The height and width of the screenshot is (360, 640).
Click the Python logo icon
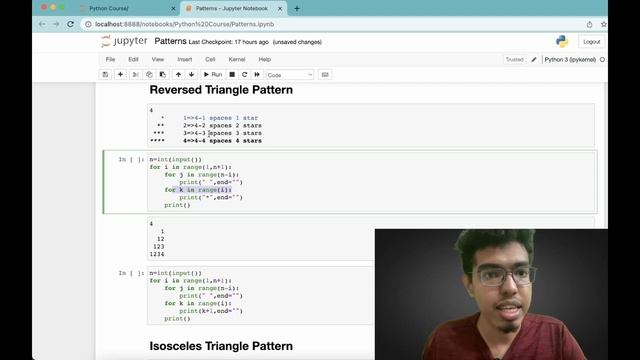click(562, 41)
